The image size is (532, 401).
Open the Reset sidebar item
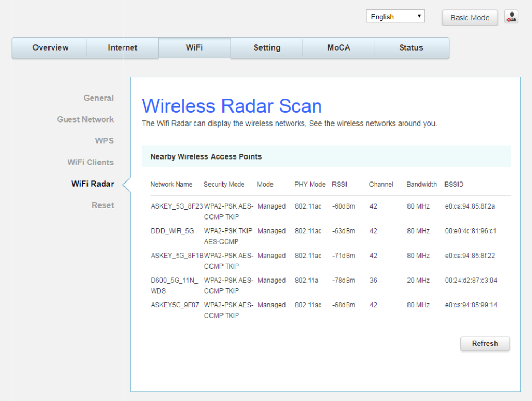[x=103, y=205]
